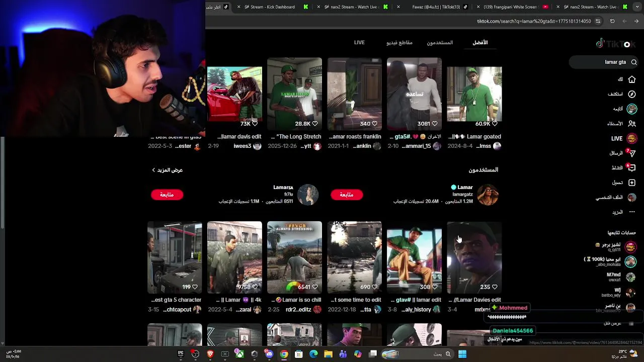Screen dimensions: 644x362
Task: Like the 340 heart on roasts franklin video
Action: (x=374, y=124)
